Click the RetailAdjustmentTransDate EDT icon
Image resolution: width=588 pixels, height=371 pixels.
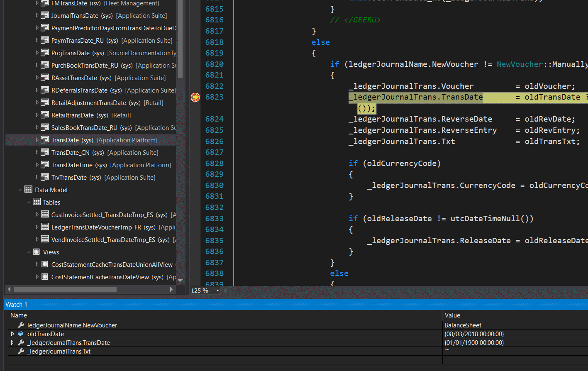tap(45, 103)
